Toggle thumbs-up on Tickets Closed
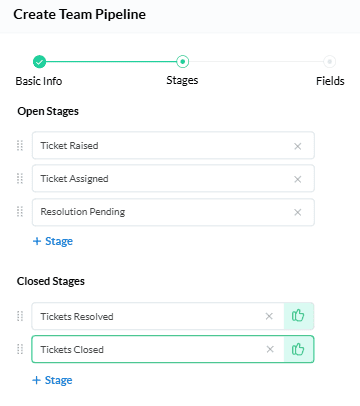Screen dimensions: 360x406 298,349
